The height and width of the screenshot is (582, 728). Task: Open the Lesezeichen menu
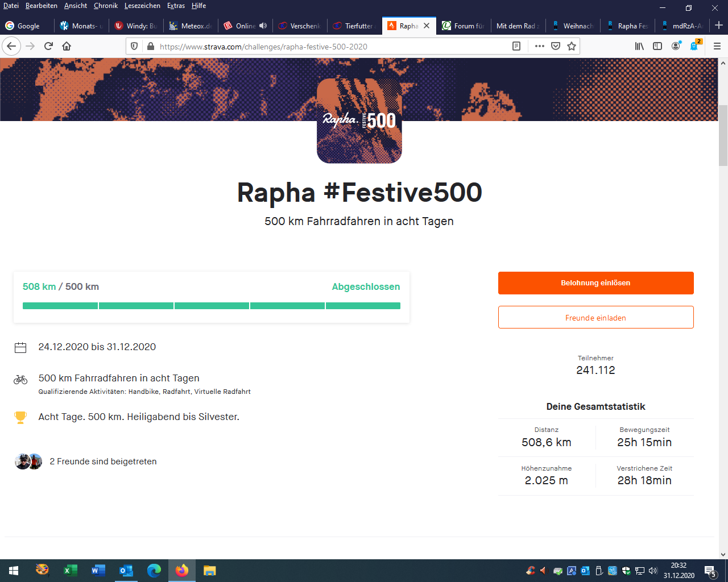(x=142, y=6)
